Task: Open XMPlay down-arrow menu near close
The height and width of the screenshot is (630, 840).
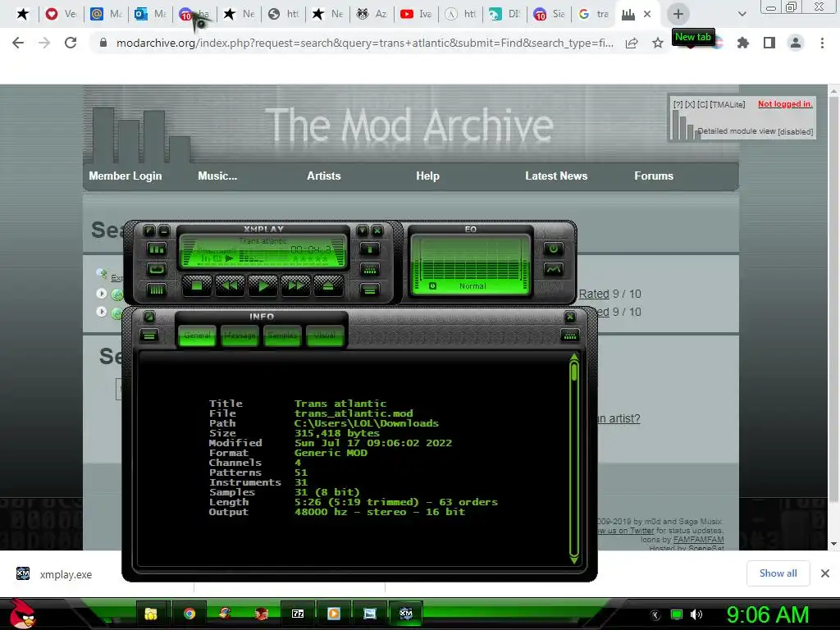Action: pos(363,231)
